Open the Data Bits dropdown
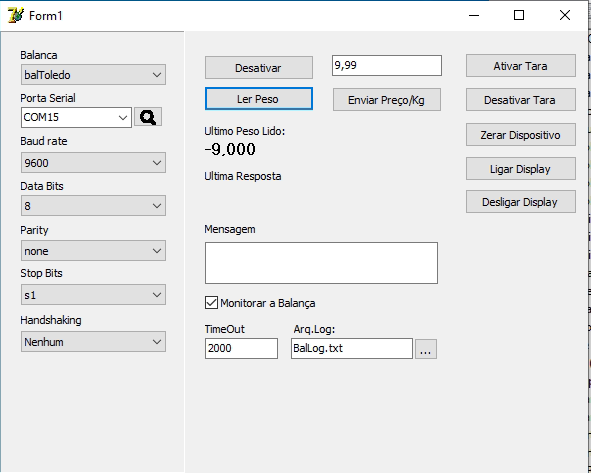591x473 pixels. tap(93, 206)
